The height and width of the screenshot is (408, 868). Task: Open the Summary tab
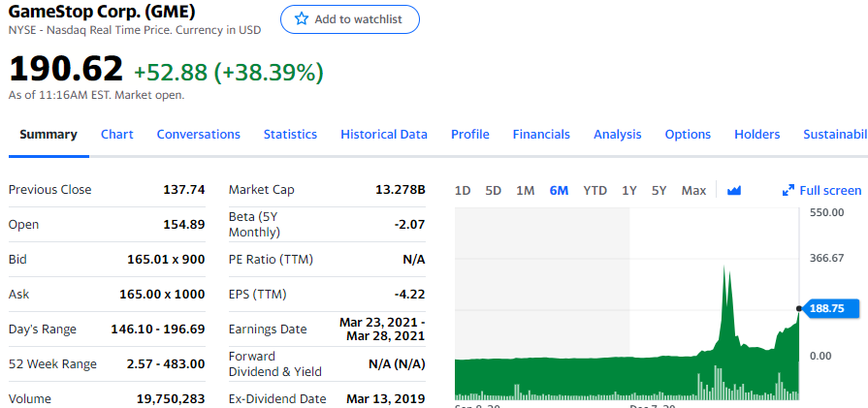[48, 135]
